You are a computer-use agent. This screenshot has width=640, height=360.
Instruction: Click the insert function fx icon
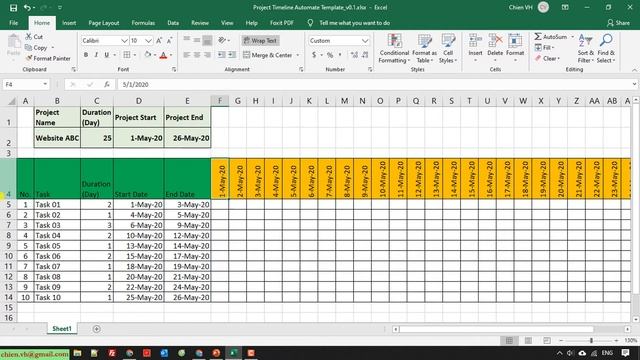(107, 84)
